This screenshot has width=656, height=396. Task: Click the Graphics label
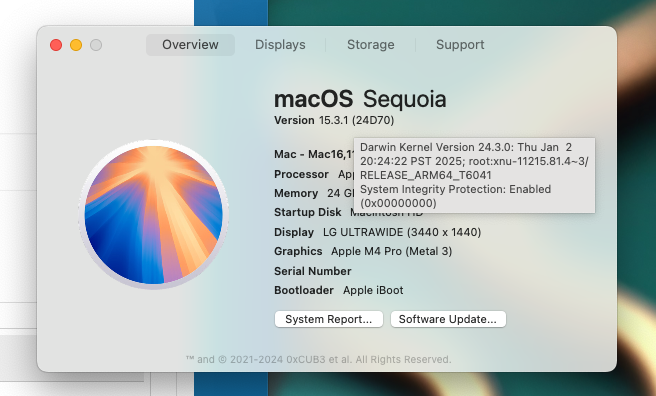point(298,251)
